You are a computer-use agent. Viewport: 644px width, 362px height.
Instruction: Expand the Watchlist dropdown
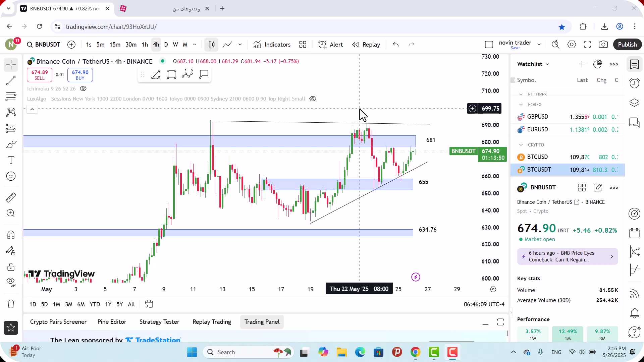point(533,64)
